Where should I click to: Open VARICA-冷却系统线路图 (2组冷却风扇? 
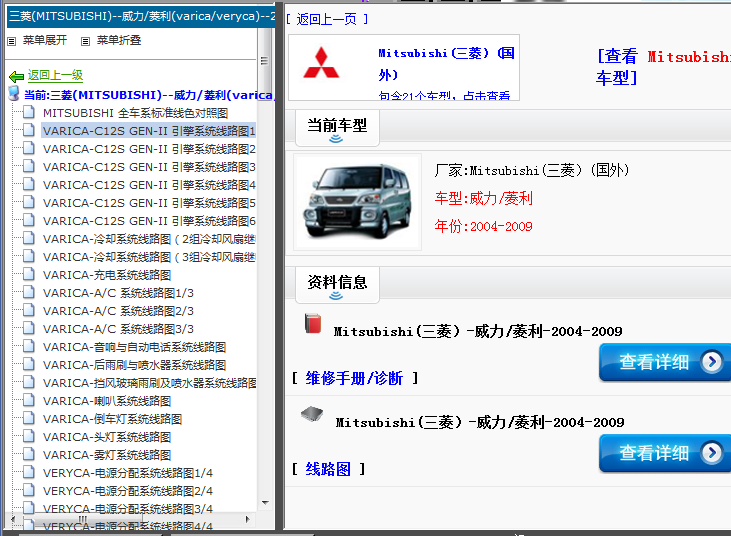coord(149,239)
